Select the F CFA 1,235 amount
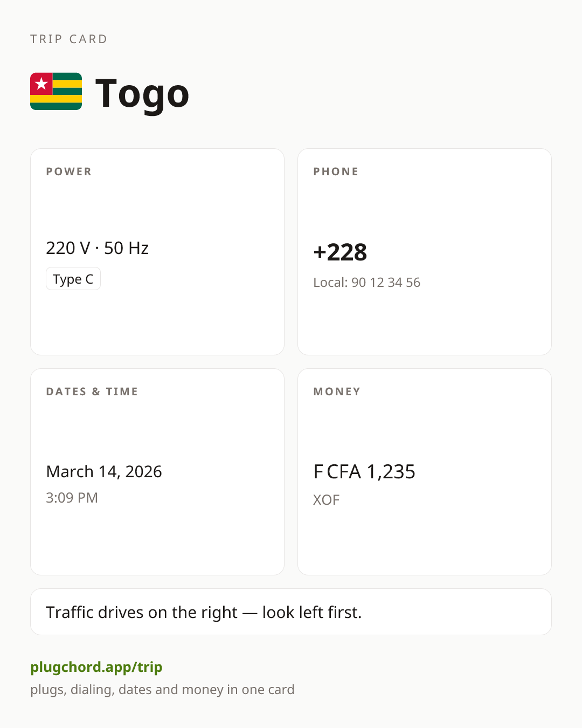The width and height of the screenshot is (582, 728). click(364, 471)
